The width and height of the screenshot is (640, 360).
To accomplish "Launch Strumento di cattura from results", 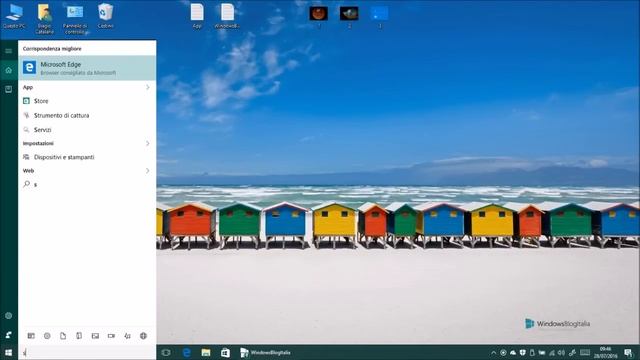I will coord(87,116).
